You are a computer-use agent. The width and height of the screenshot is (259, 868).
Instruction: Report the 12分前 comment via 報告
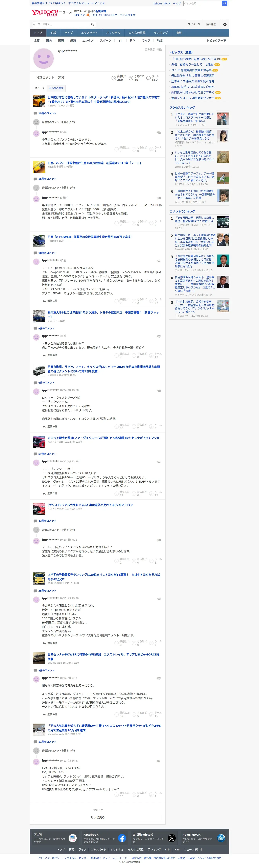point(159,133)
